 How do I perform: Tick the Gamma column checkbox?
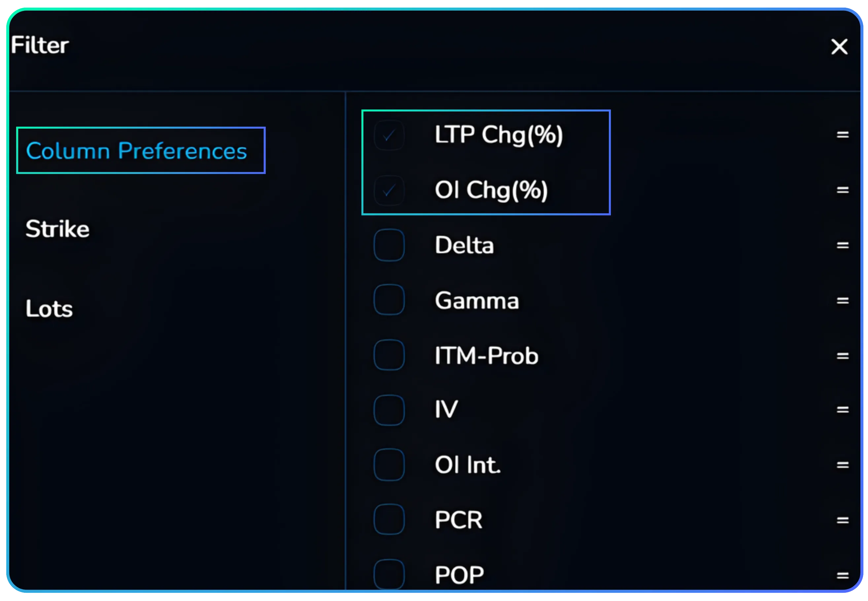pos(389,300)
